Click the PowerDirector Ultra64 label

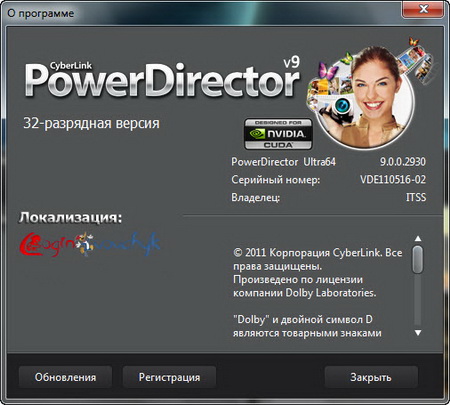pyautogui.click(x=283, y=162)
